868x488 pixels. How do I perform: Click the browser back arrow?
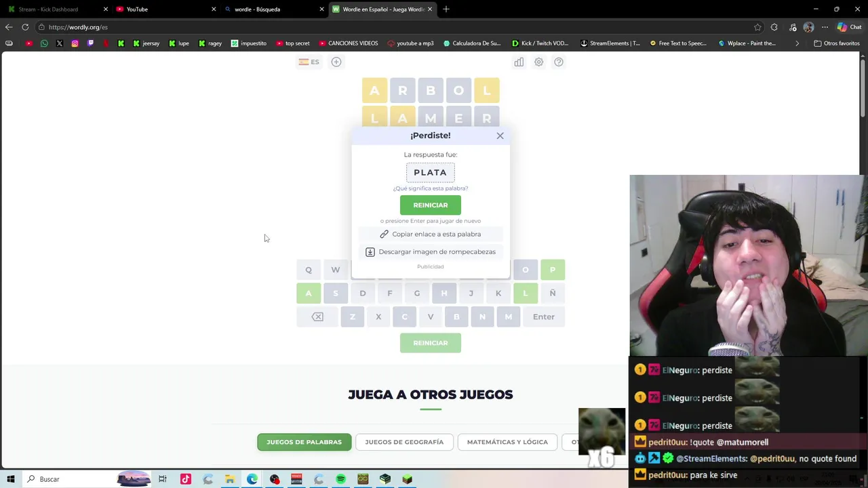point(9,27)
